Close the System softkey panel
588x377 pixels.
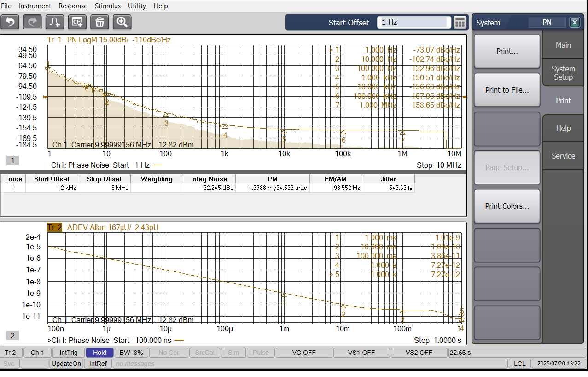point(575,22)
